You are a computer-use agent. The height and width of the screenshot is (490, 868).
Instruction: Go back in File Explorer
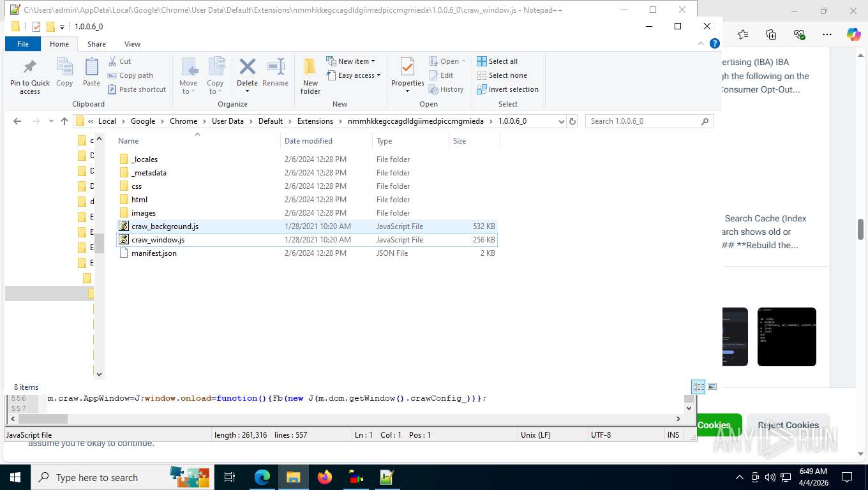(17, 121)
